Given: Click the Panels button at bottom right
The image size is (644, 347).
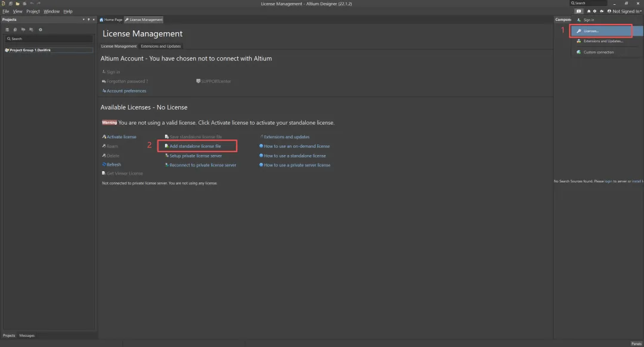Looking at the screenshot, I should tap(636, 343).
